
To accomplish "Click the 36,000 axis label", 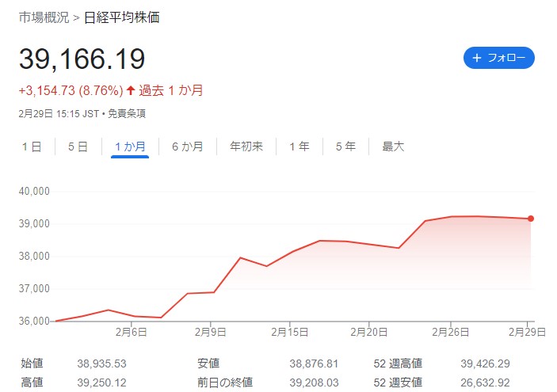I will pos(34,321).
